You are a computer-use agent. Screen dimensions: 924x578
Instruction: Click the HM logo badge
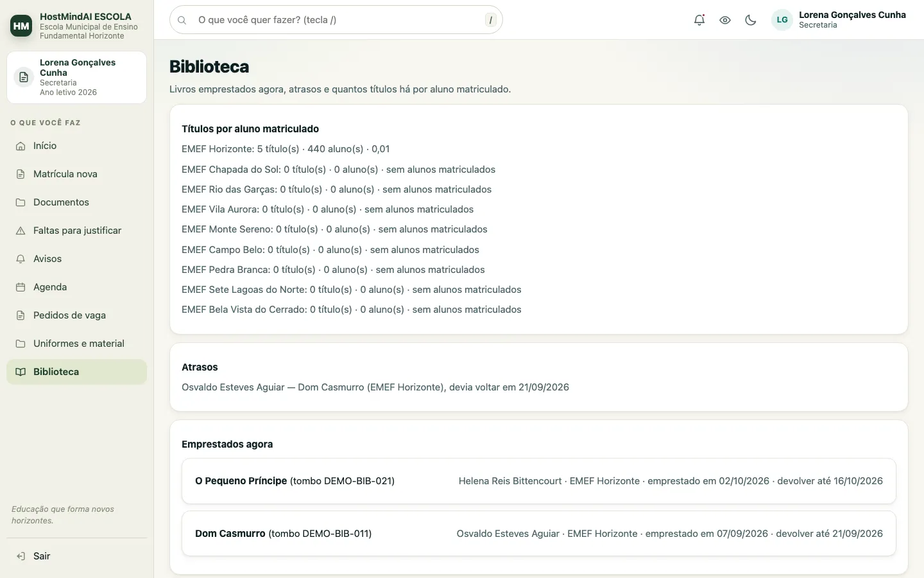click(x=21, y=26)
